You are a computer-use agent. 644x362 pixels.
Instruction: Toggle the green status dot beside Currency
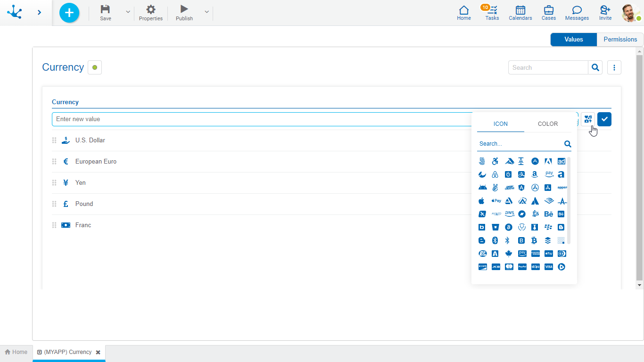point(95,67)
